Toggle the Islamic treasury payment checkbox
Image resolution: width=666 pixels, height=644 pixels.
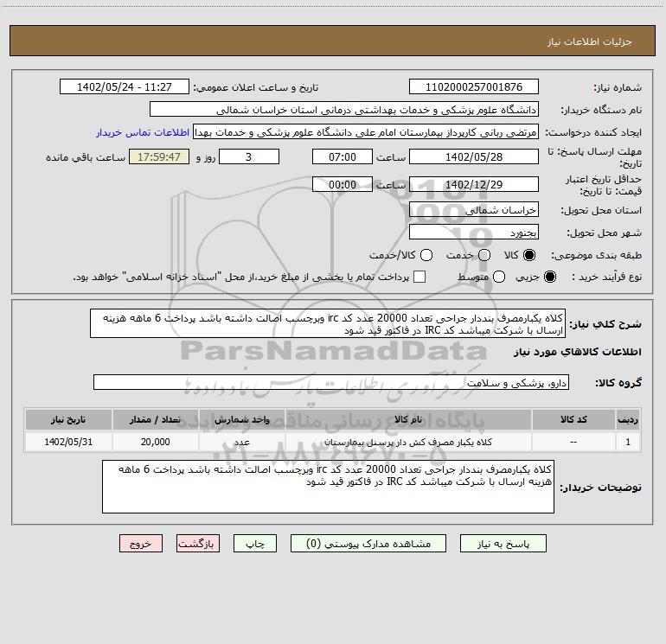419,277
